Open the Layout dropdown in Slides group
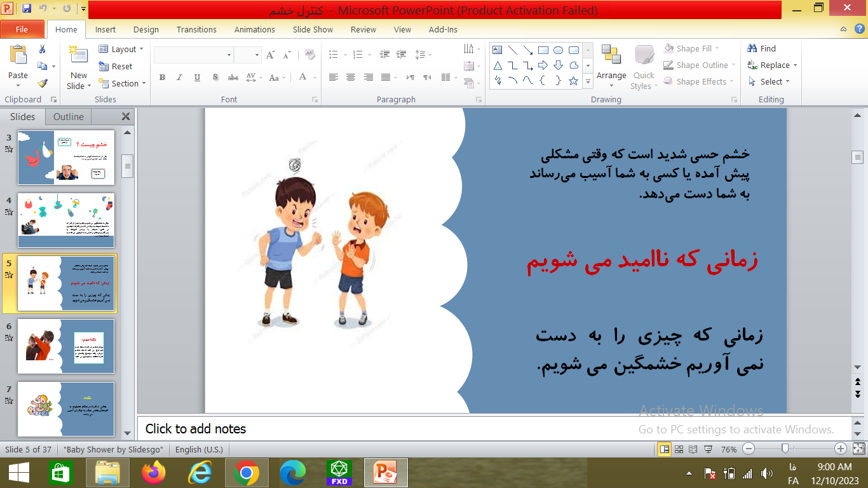This screenshot has width=868, height=488. coord(121,49)
